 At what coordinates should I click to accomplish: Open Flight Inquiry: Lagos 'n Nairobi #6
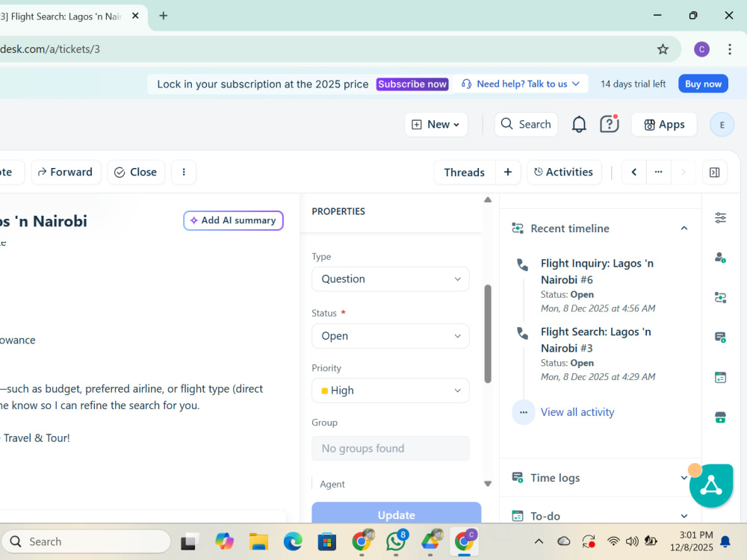pyautogui.click(x=597, y=272)
